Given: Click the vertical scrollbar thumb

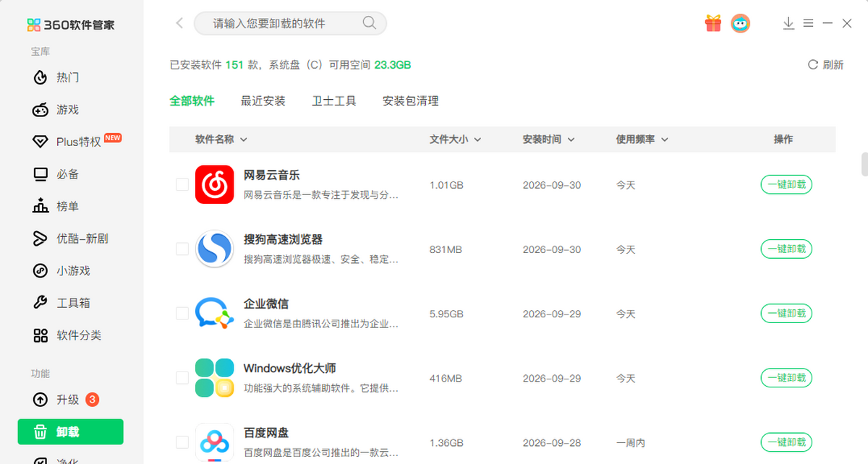Looking at the screenshot, I should click(x=864, y=164).
